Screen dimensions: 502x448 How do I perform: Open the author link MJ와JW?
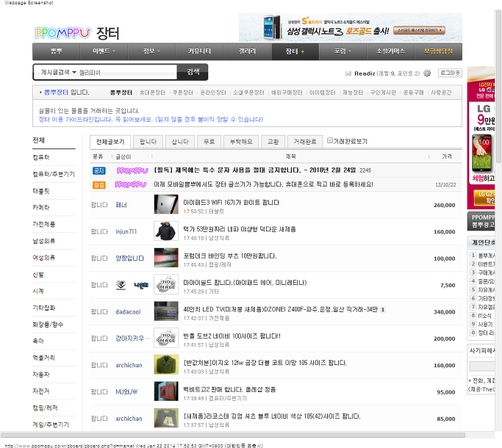click(126, 391)
